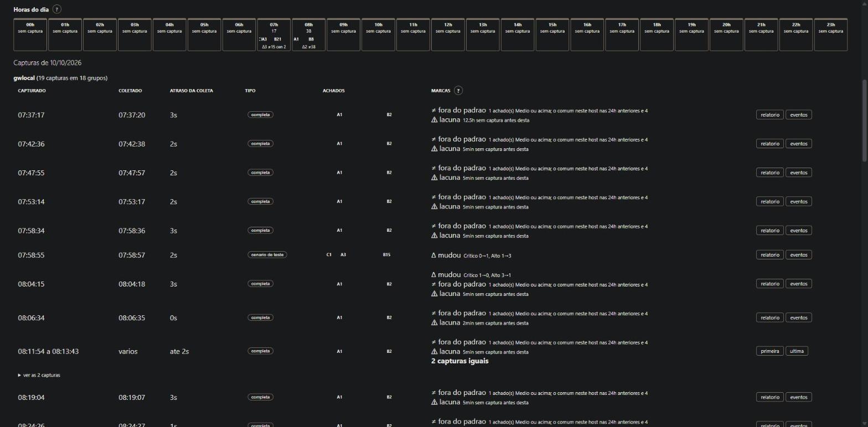Click the 'Capturas de 10/10/2026' heading
Viewport: 868px width, 427px height.
tap(48, 63)
